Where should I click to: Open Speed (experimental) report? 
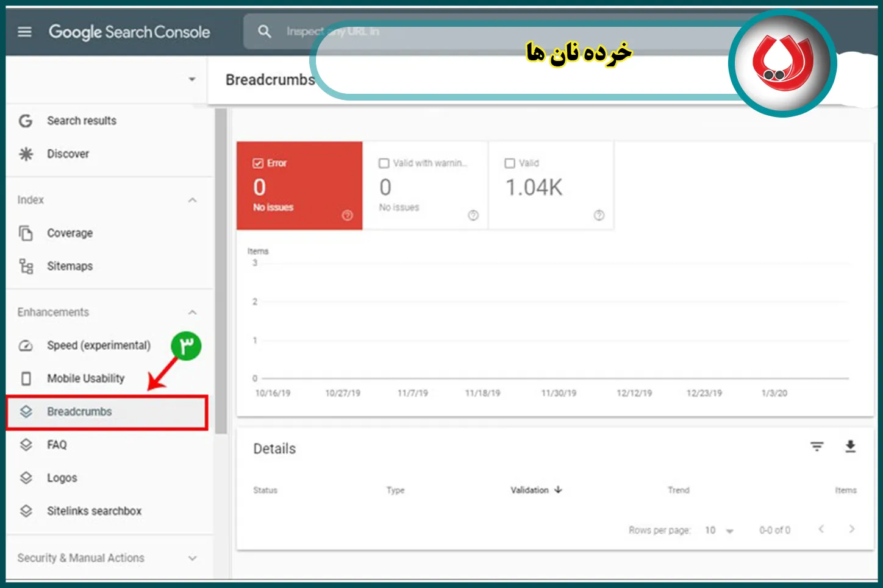tap(99, 345)
